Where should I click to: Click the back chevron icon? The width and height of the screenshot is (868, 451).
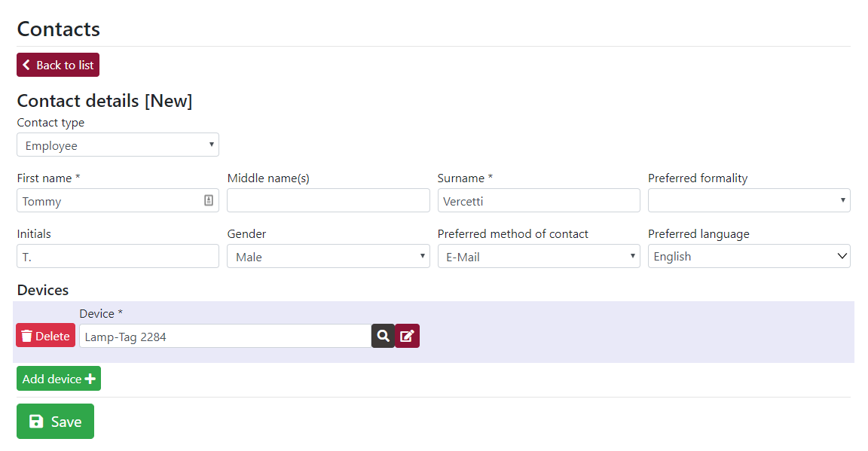[x=26, y=65]
